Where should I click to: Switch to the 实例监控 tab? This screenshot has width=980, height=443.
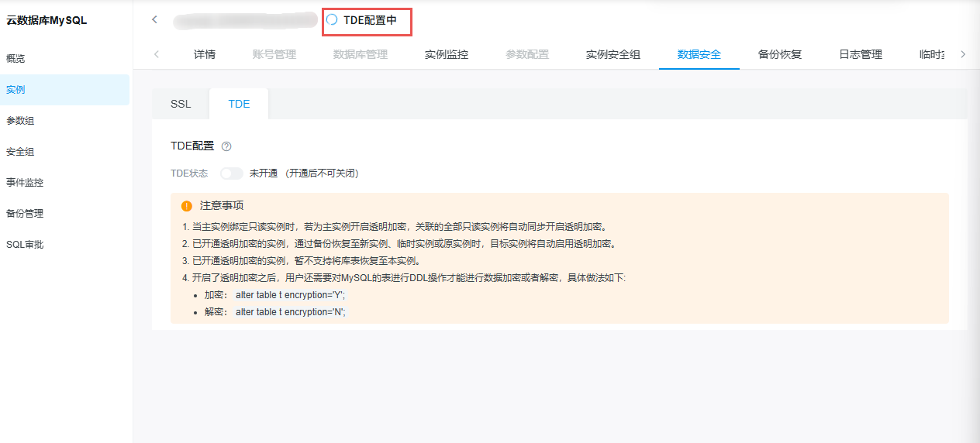pyautogui.click(x=447, y=54)
